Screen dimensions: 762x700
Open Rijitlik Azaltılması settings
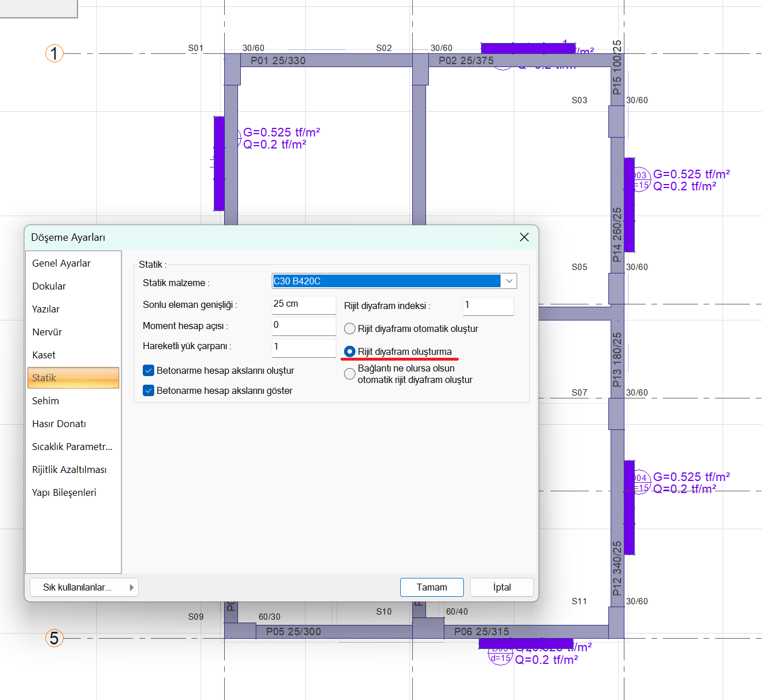[x=69, y=470]
